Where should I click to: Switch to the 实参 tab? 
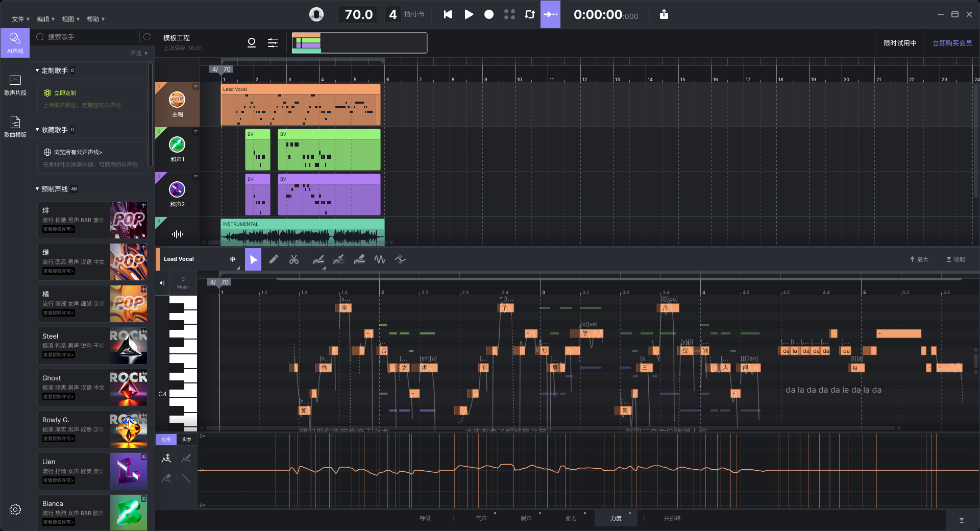tap(187, 440)
